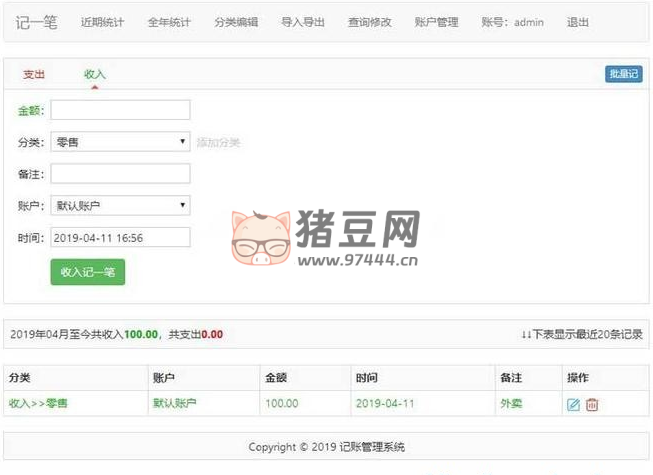Click the delete trash icon in record row

(x=592, y=404)
